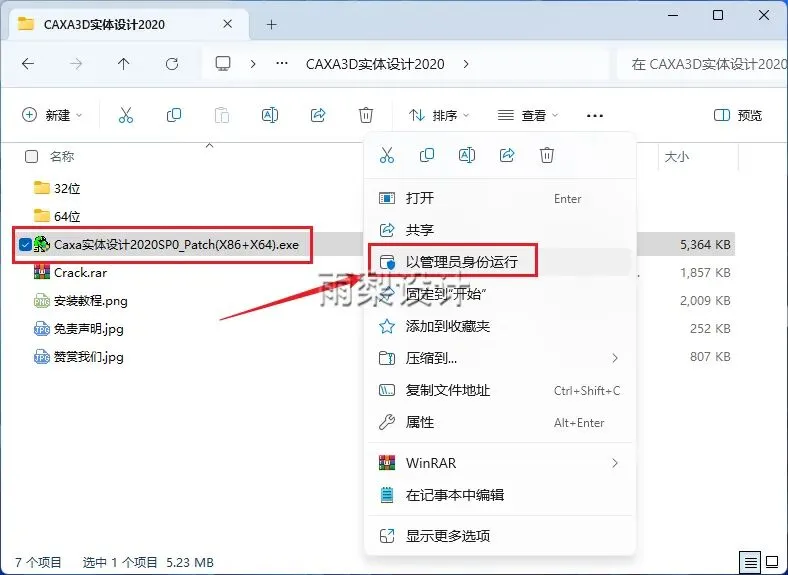Sort by the 名称 column header
788x575 pixels.
coord(62,157)
